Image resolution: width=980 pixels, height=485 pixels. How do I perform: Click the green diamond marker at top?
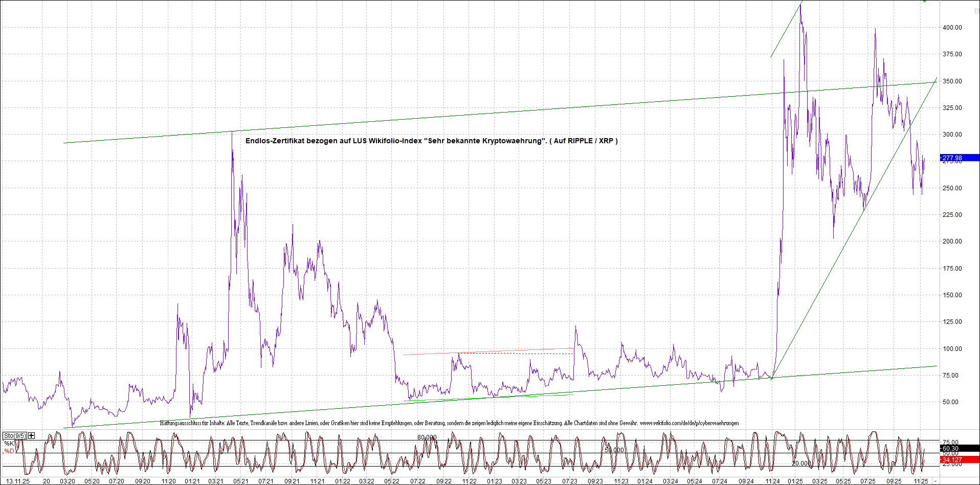click(x=924, y=2)
